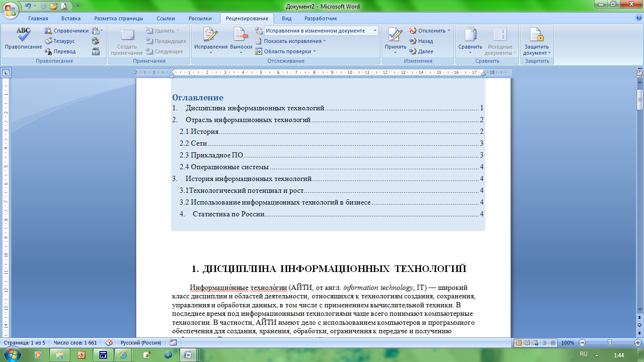Screen dimensions: 644x362
Task: Open the Выноски dropdown arrow
Action: pyautogui.click(x=241, y=52)
